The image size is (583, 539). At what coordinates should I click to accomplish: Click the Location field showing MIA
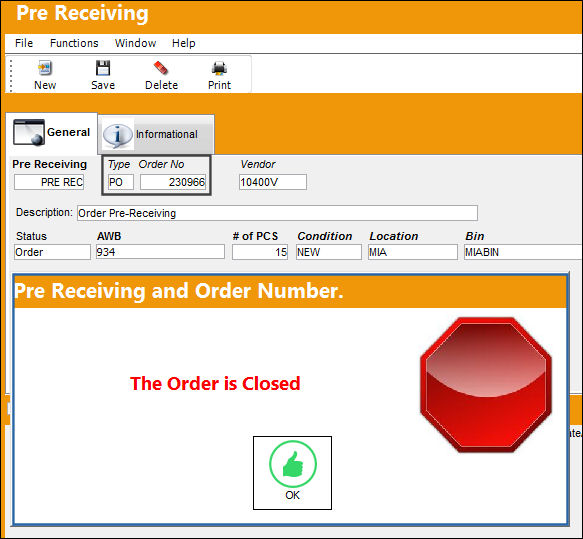tap(413, 252)
